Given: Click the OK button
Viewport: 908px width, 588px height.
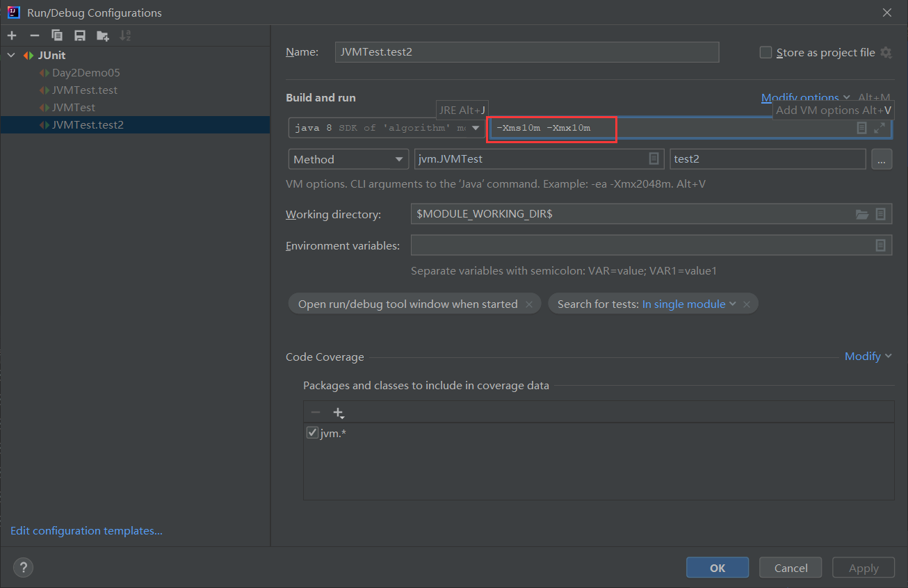Looking at the screenshot, I should [718, 568].
